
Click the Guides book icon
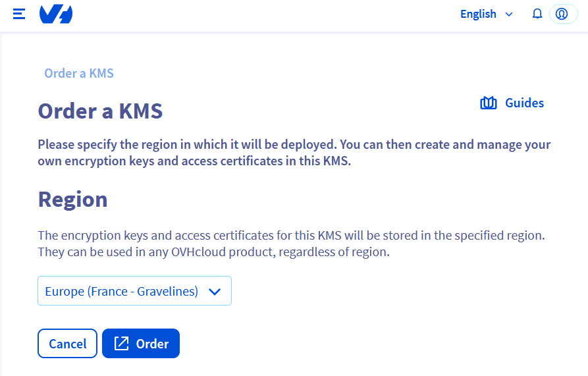click(489, 103)
